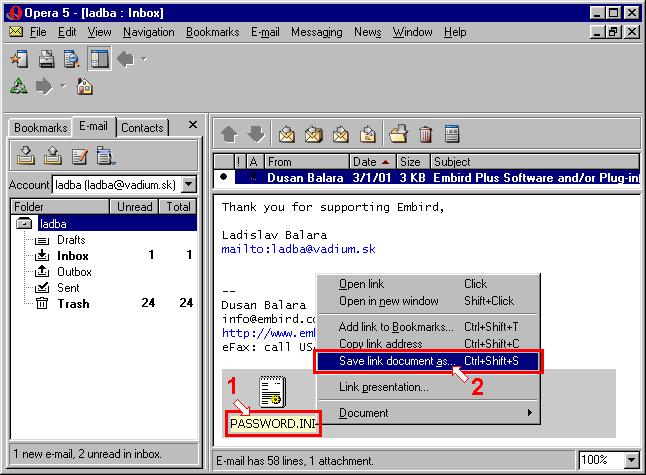This screenshot has height=475, width=646.
Task: Click the PASSWORD.INI attachment name
Action: pyautogui.click(x=273, y=424)
